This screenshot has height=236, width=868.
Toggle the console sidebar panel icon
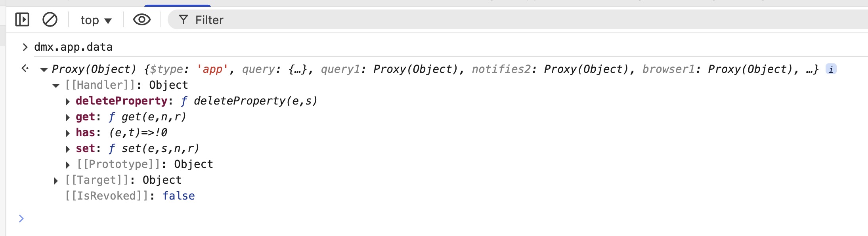(x=22, y=19)
